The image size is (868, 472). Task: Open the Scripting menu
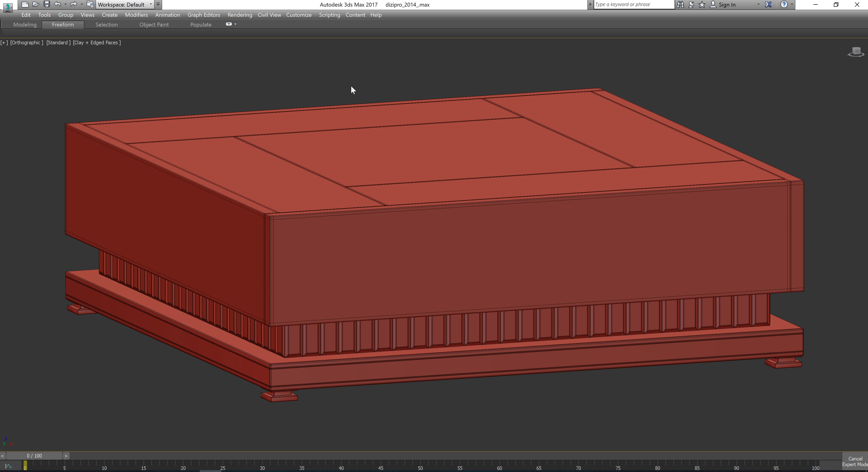[x=329, y=15]
